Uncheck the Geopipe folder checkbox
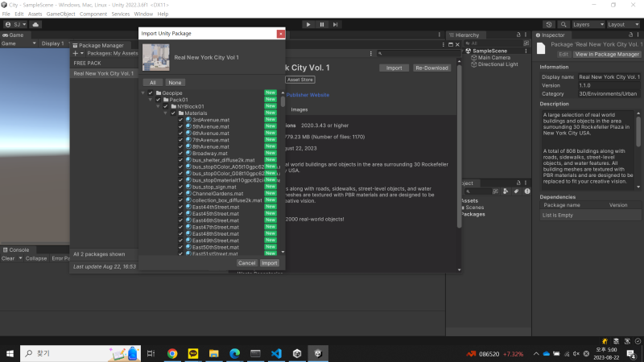The image size is (644, 362). click(151, 93)
